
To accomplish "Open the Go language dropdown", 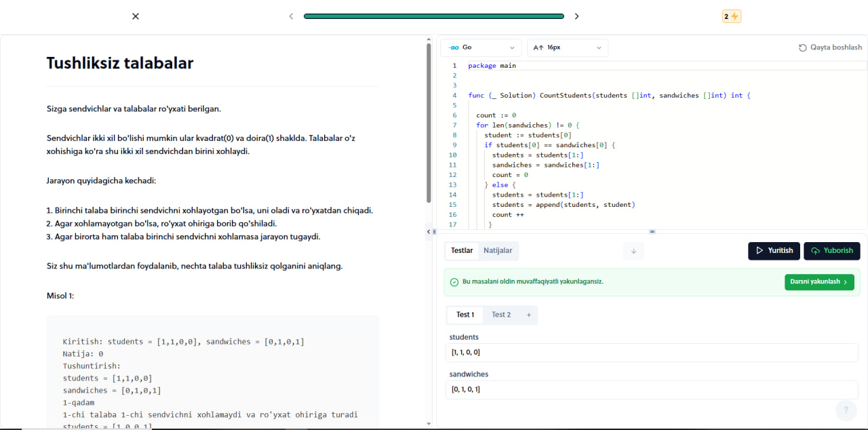I will point(481,47).
